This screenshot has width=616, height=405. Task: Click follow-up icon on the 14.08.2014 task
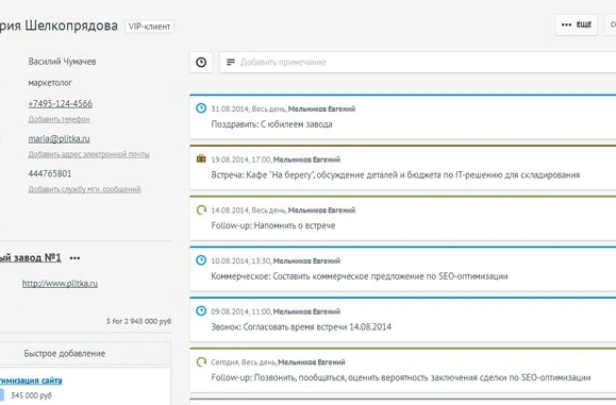tap(201, 210)
